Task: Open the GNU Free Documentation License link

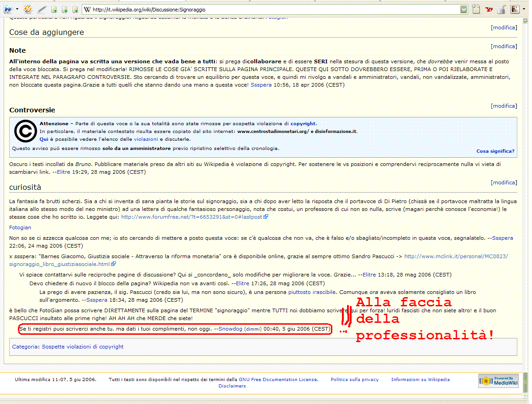Action: (x=278, y=380)
